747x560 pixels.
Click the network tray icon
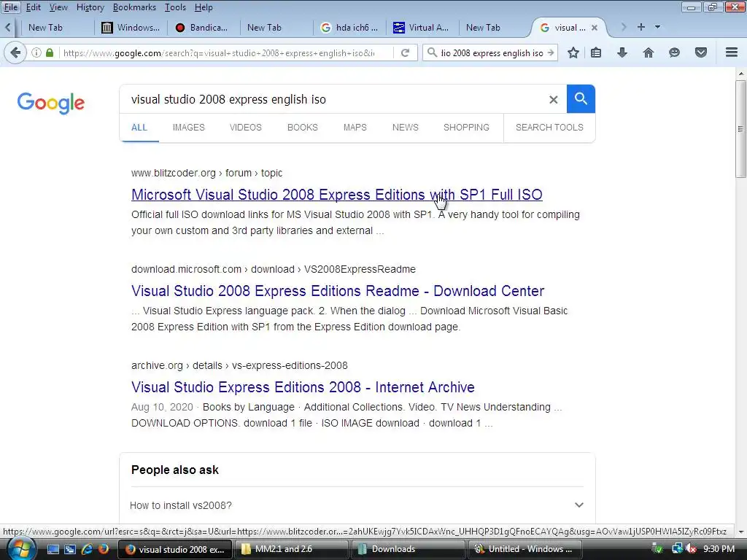point(676,549)
